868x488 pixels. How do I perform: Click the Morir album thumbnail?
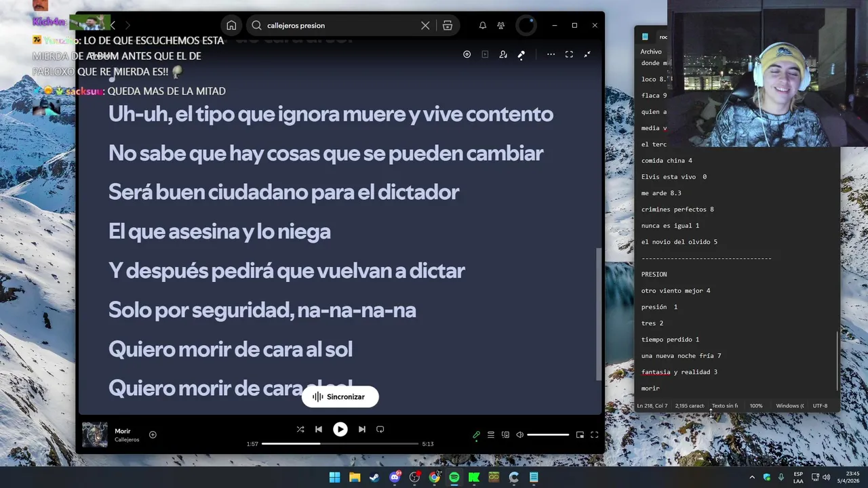tap(95, 434)
